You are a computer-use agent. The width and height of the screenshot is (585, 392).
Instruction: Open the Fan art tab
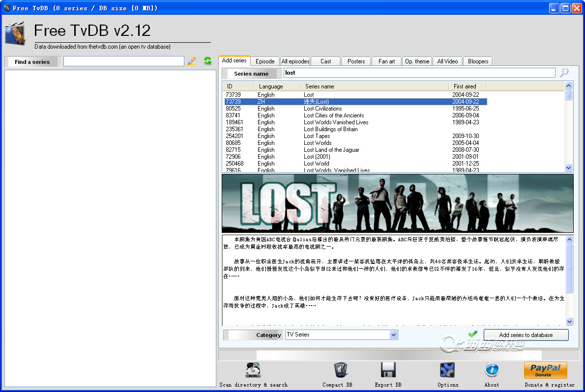click(386, 61)
